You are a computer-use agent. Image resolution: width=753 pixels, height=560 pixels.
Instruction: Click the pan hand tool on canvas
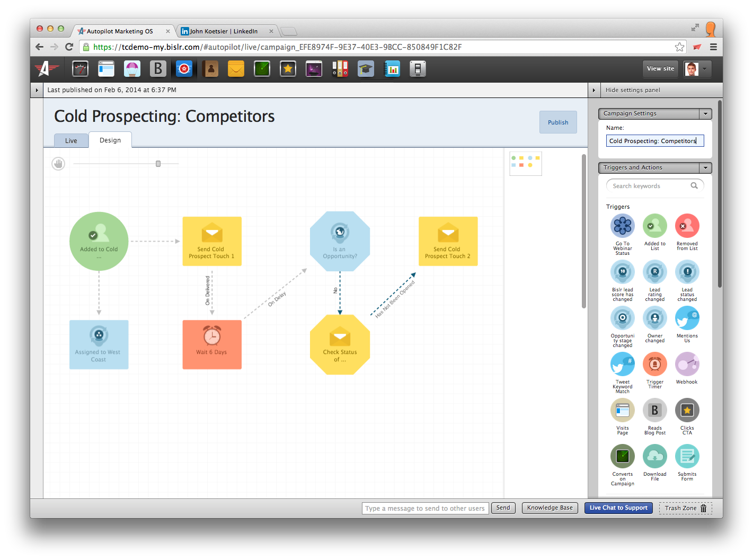pos(58,164)
